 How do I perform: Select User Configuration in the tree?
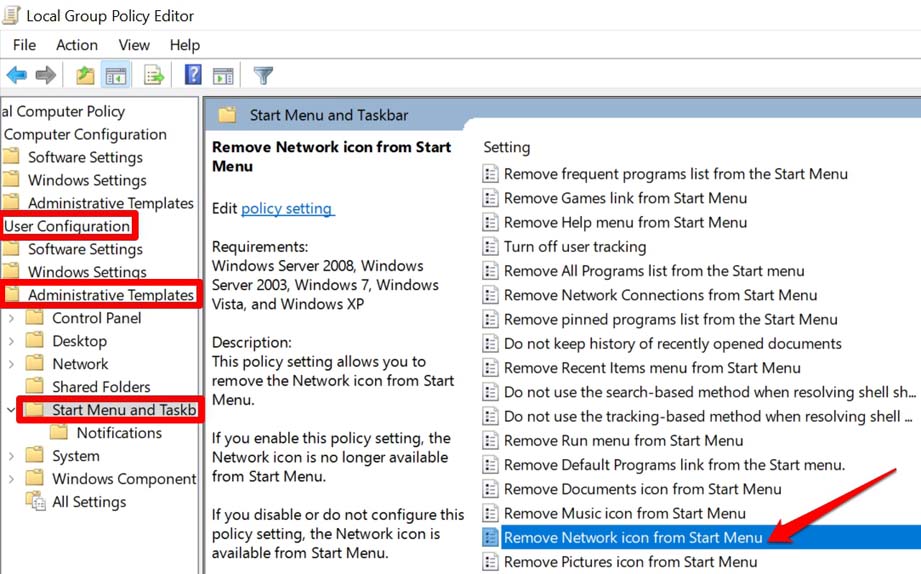pyautogui.click(x=67, y=226)
